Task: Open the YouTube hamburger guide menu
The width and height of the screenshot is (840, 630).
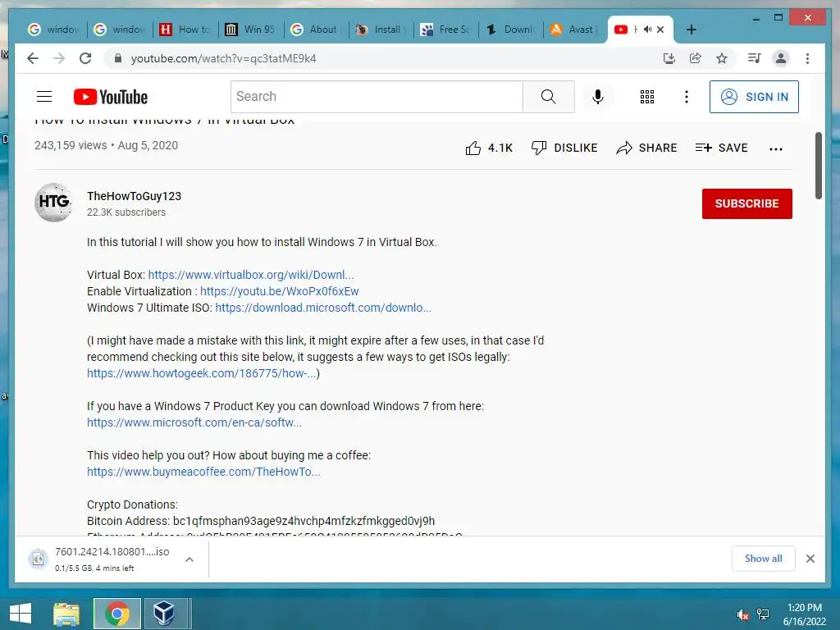Action: (44, 97)
